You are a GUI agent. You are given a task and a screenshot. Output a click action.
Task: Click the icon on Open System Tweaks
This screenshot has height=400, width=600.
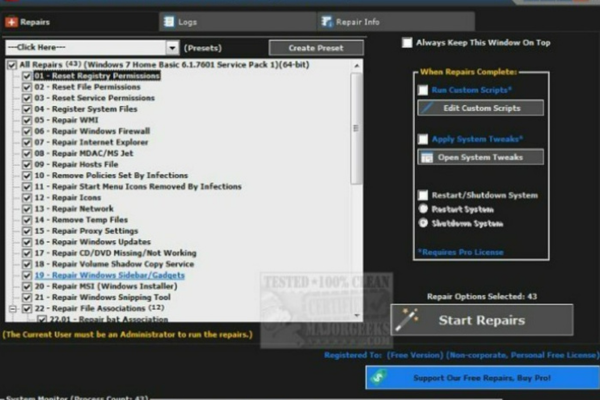pos(427,157)
